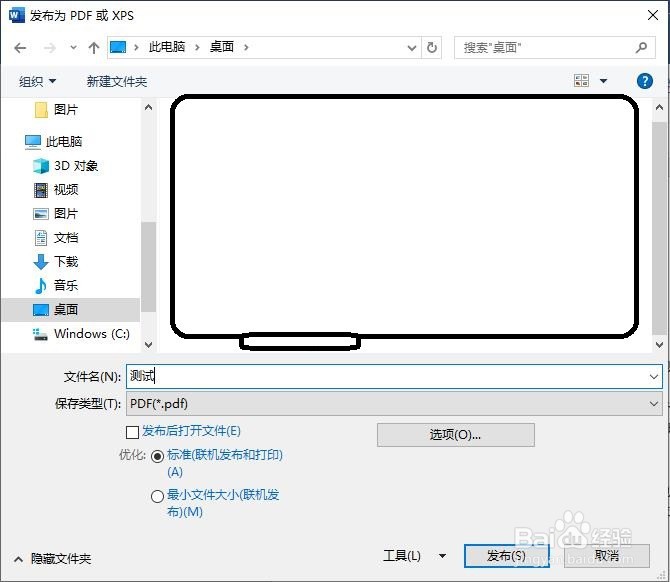Select 桌面 in the sidebar
670x582 pixels.
(71, 310)
